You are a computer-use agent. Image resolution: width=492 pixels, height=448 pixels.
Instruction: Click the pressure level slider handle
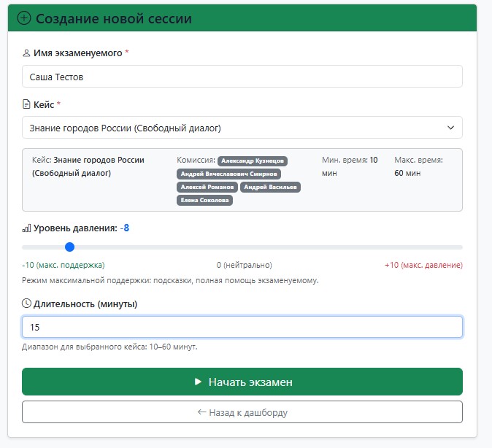(69, 247)
